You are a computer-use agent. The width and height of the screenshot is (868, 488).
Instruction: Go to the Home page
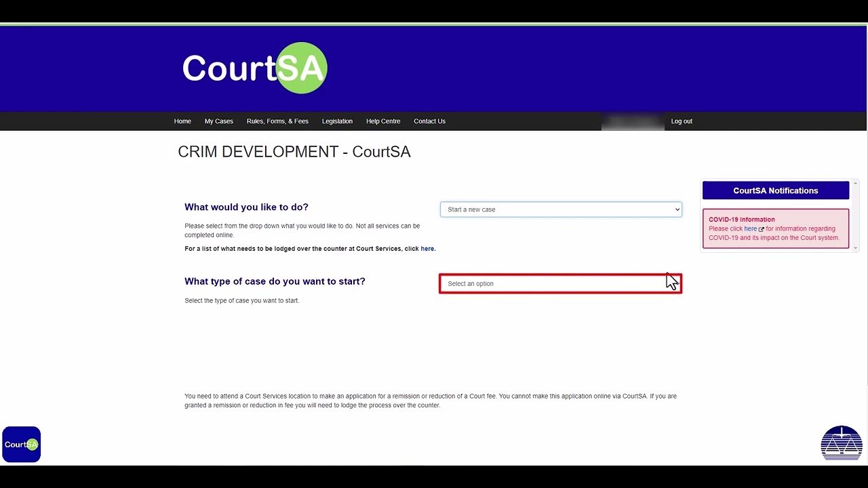182,121
